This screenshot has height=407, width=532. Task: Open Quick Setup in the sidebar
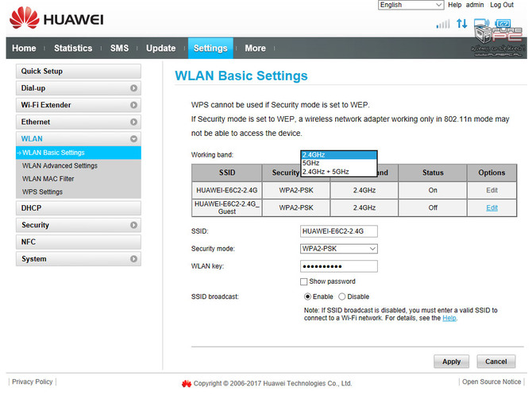(x=79, y=72)
